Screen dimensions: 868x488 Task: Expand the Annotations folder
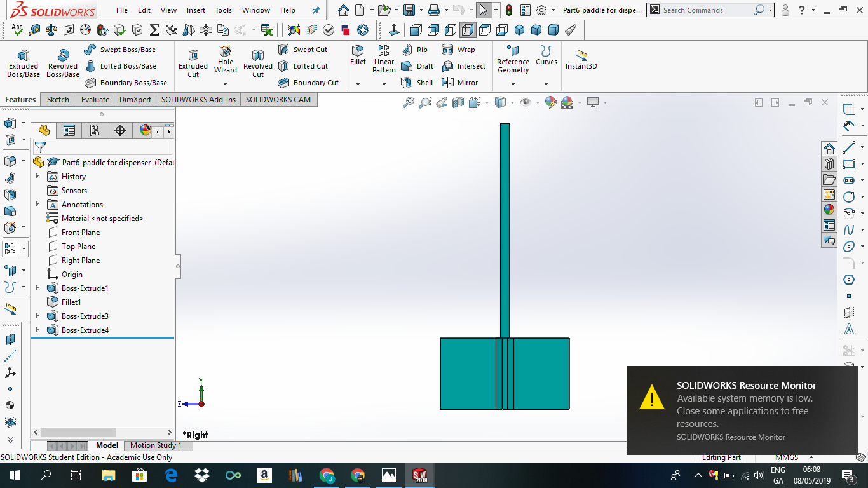37,204
